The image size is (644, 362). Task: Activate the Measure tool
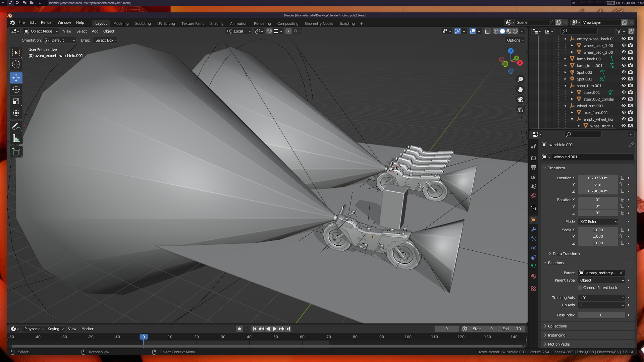click(16, 138)
